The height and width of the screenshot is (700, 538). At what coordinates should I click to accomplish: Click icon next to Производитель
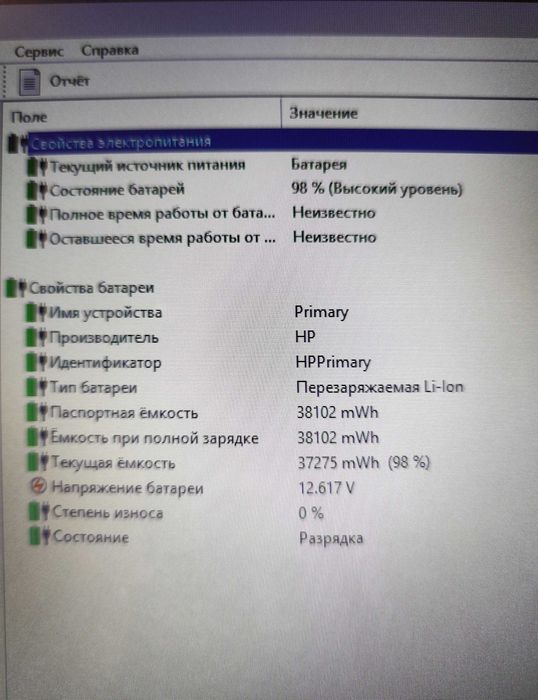tap(37, 338)
